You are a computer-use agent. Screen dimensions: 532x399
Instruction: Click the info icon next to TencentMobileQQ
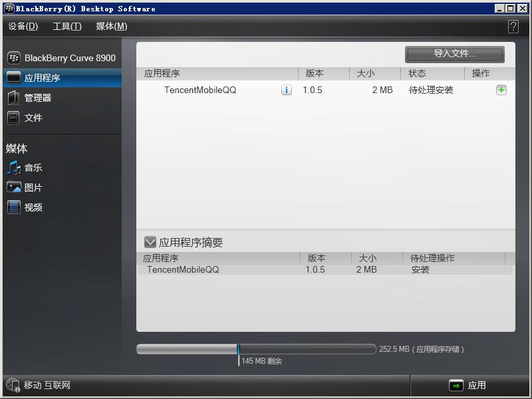[x=287, y=89]
